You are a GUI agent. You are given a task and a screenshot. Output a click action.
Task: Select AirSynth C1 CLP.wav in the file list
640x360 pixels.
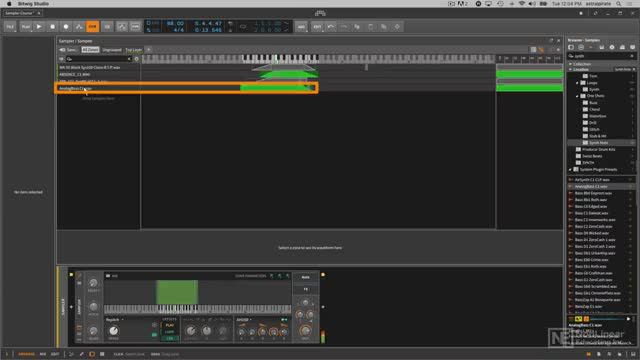[592, 180]
